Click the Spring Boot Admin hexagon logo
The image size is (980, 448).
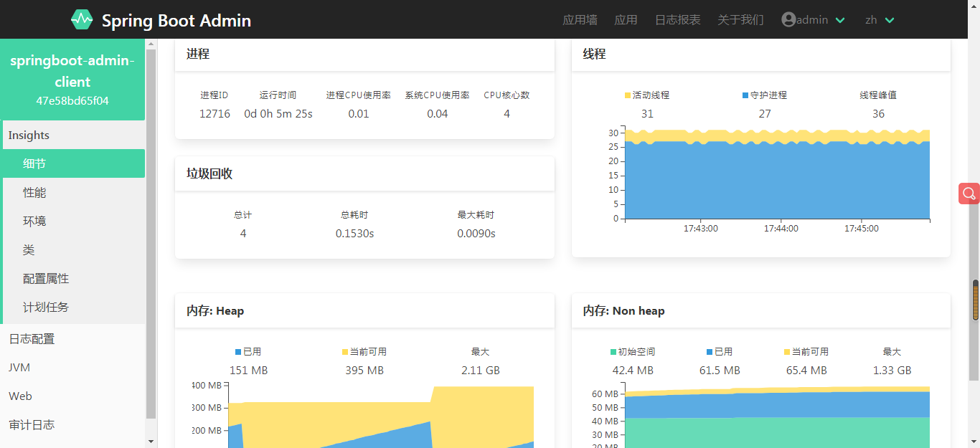pos(82,19)
